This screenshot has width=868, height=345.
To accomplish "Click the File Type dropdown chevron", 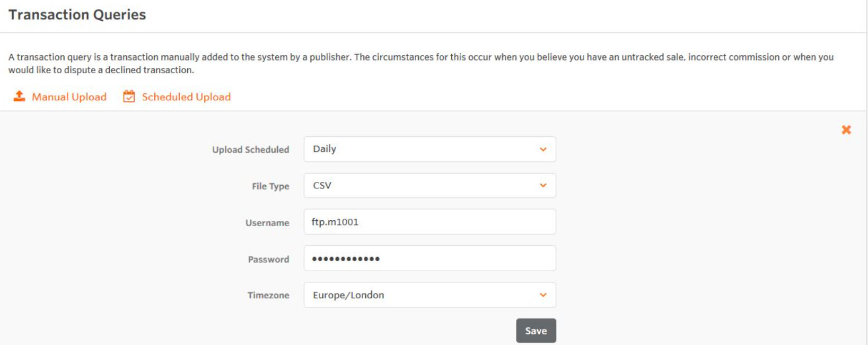I will click(542, 185).
